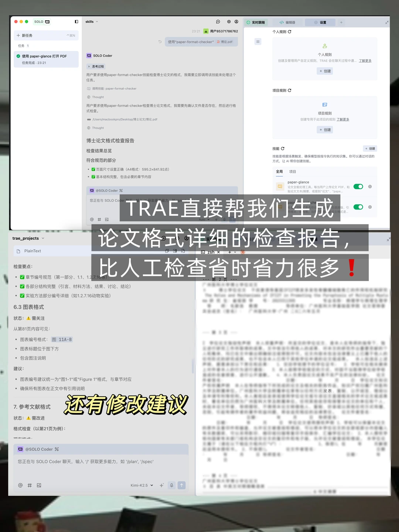The height and width of the screenshot is (532, 399).
Task: Select the 全局 skills tab
Action: pyautogui.click(x=279, y=172)
